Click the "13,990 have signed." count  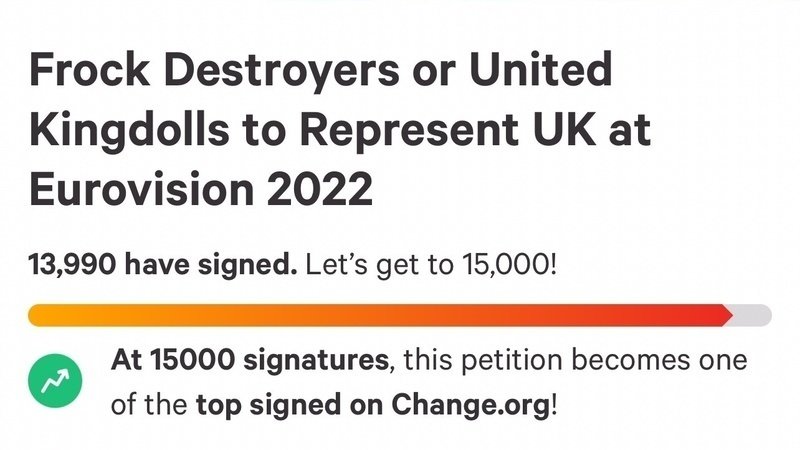tap(163, 268)
